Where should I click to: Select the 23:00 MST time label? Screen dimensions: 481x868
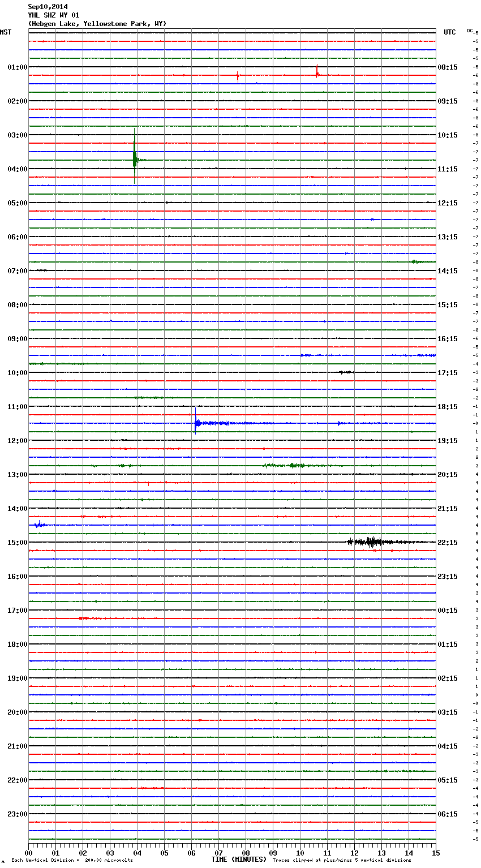(18, 814)
